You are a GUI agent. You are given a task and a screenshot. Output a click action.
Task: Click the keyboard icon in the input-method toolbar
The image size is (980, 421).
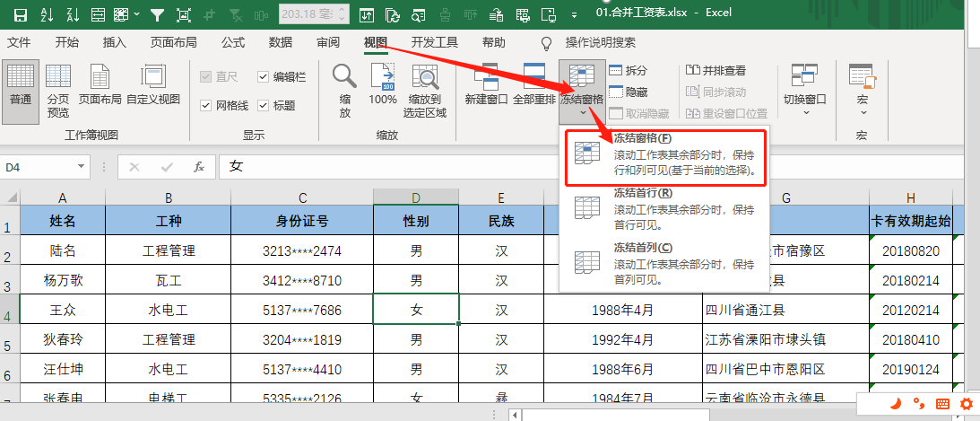click(x=942, y=404)
